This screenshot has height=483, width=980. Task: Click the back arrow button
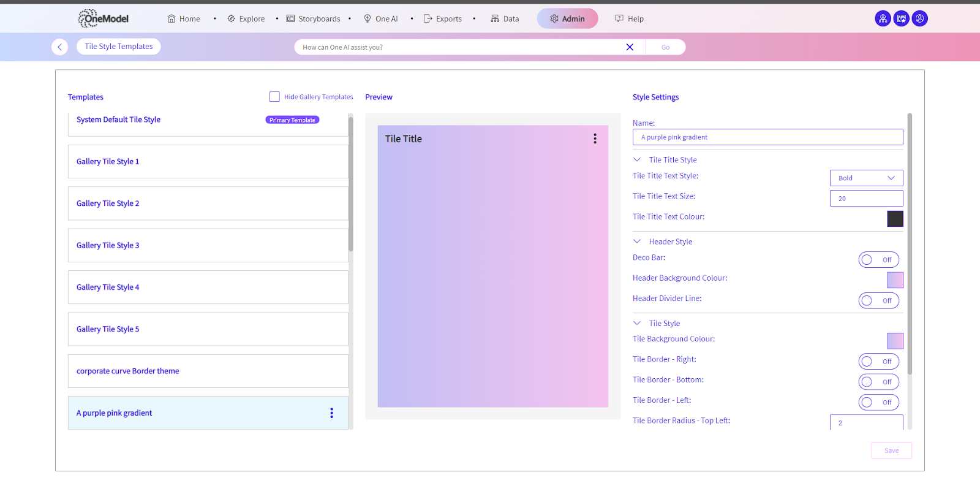pos(59,47)
